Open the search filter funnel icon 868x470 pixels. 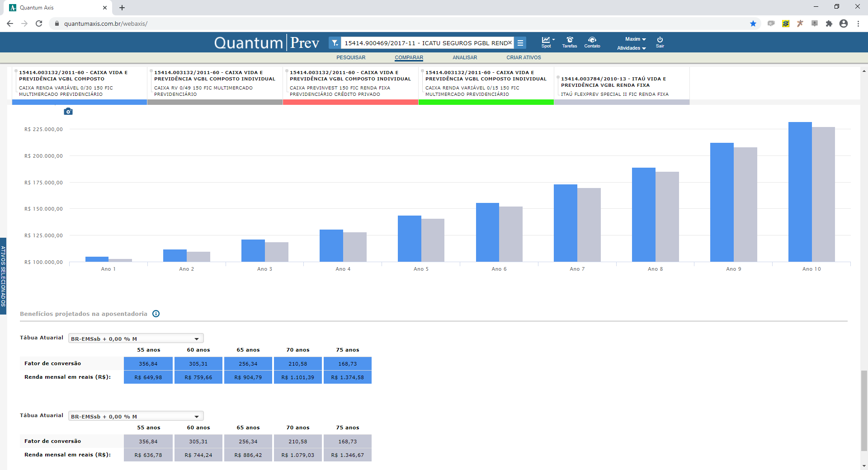(x=335, y=43)
